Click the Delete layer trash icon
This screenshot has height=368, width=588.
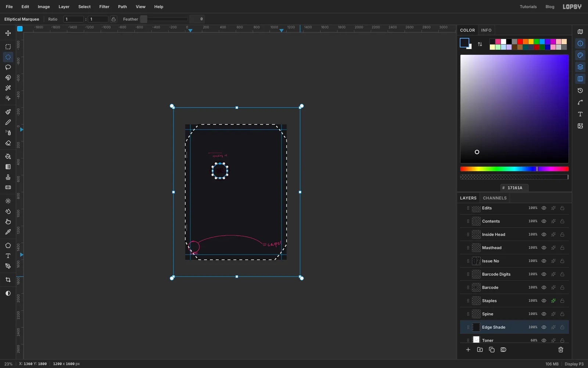pyautogui.click(x=561, y=350)
